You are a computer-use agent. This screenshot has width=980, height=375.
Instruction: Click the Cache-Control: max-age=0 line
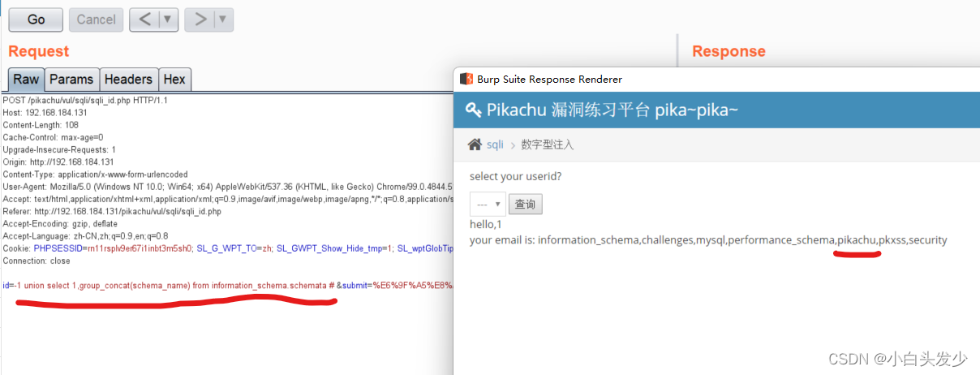click(53, 137)
